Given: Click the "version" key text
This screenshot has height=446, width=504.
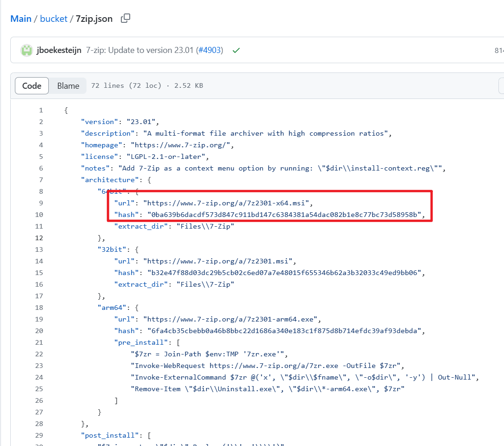Looking at the screenshot, I should (99, 122).
